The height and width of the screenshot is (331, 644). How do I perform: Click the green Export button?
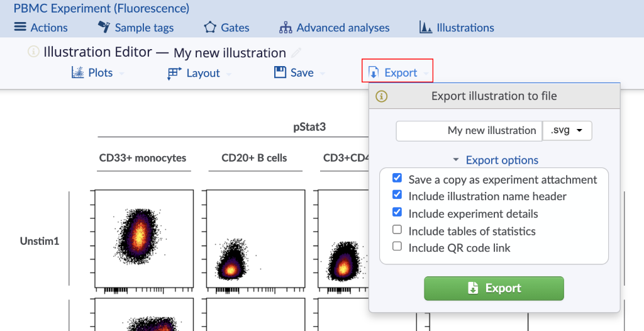494,288
